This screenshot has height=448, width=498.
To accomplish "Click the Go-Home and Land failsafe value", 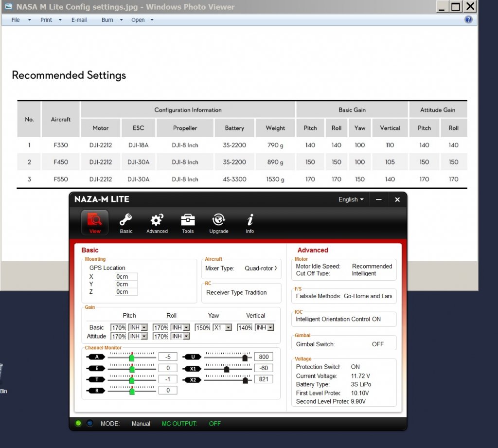I will (368, 296).
